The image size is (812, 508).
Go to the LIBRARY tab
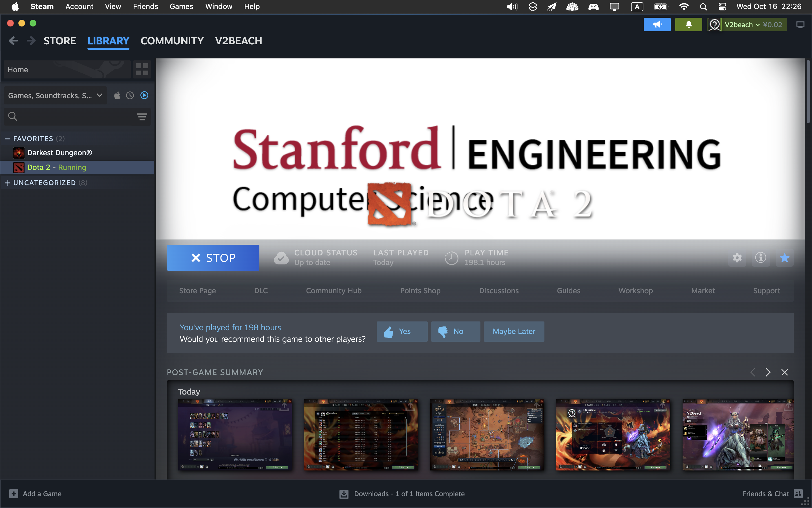tap(108, 41)
